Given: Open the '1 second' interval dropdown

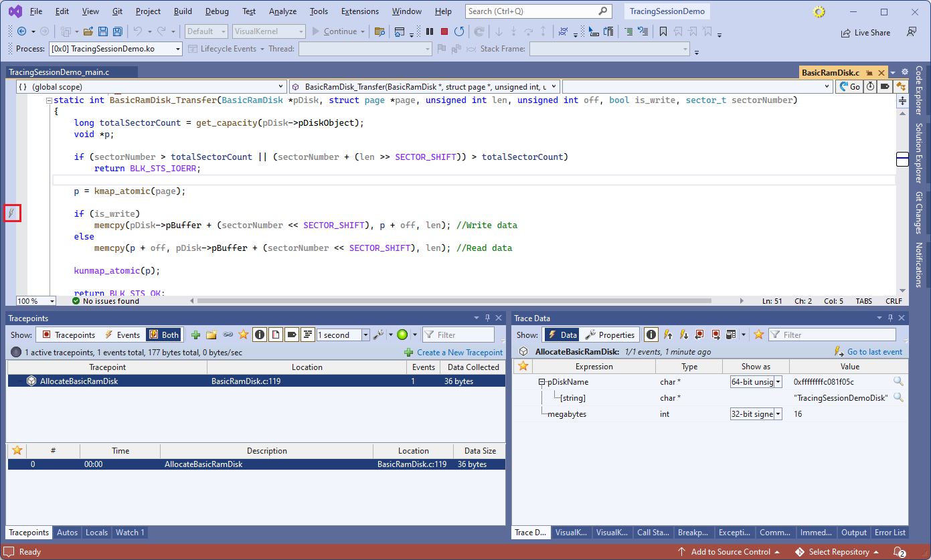Looking at the screenshot, I should pos(365,335).
